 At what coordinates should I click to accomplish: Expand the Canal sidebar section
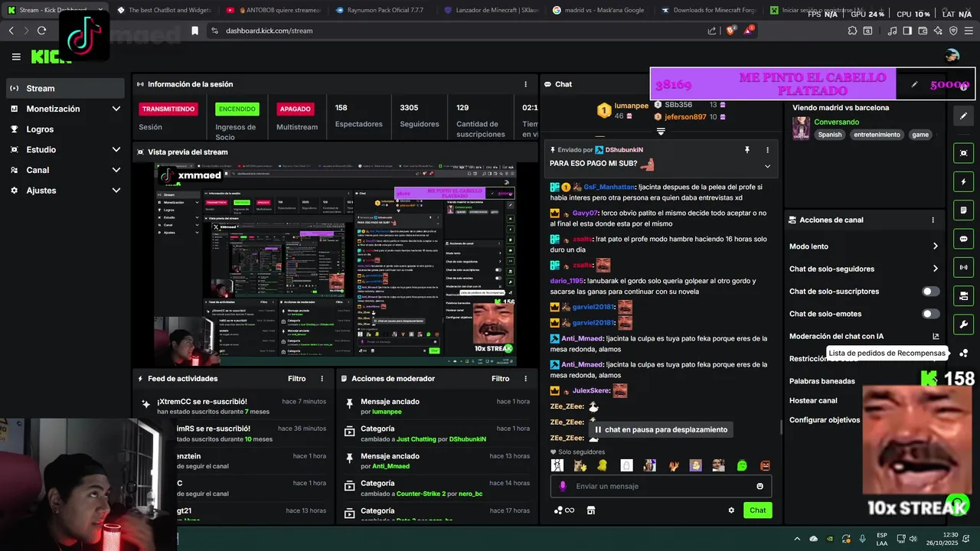click(x=116, y=170)
